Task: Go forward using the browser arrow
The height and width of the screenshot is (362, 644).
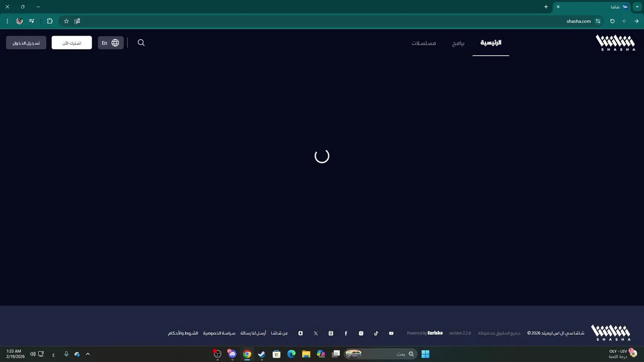Action: 636,21
